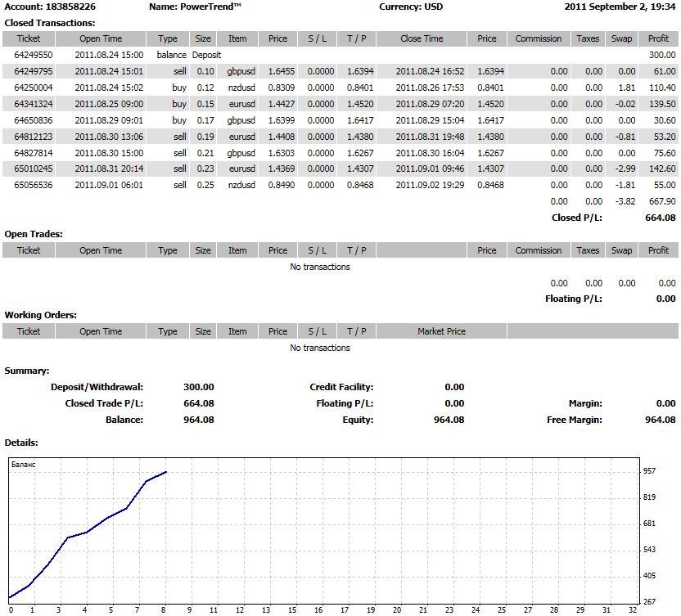Click open time 2011.08.24 15:01
681x616 pixels.
(109, 71)
